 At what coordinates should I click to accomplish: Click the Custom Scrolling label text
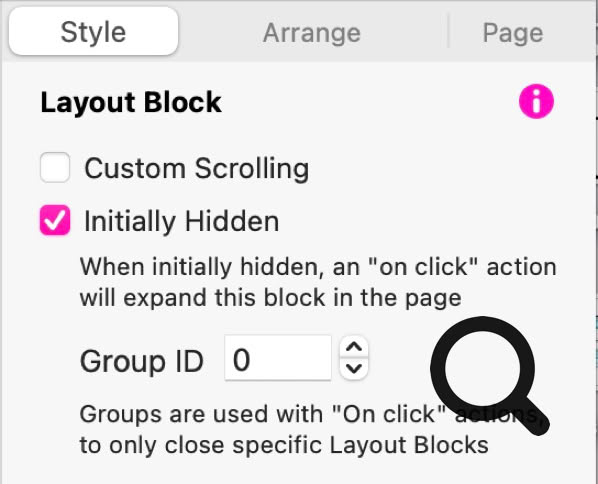196,168
